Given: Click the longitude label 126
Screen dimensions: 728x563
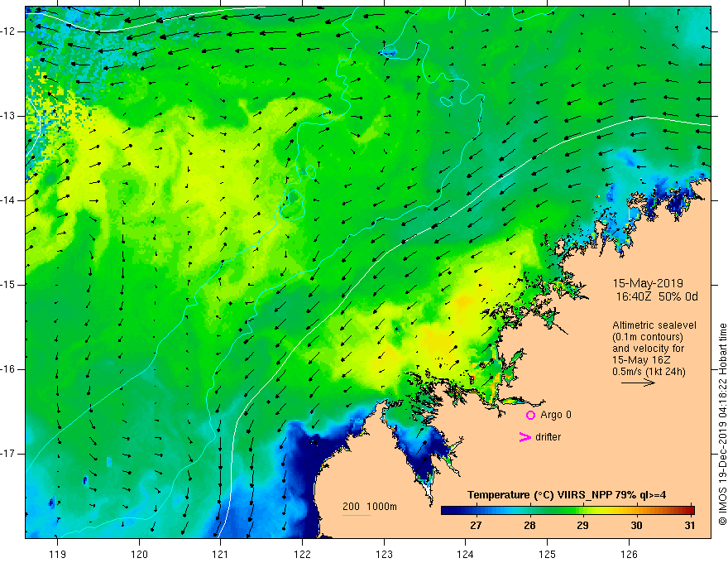Looking at the screenshot, I should [x=629, y=554].
